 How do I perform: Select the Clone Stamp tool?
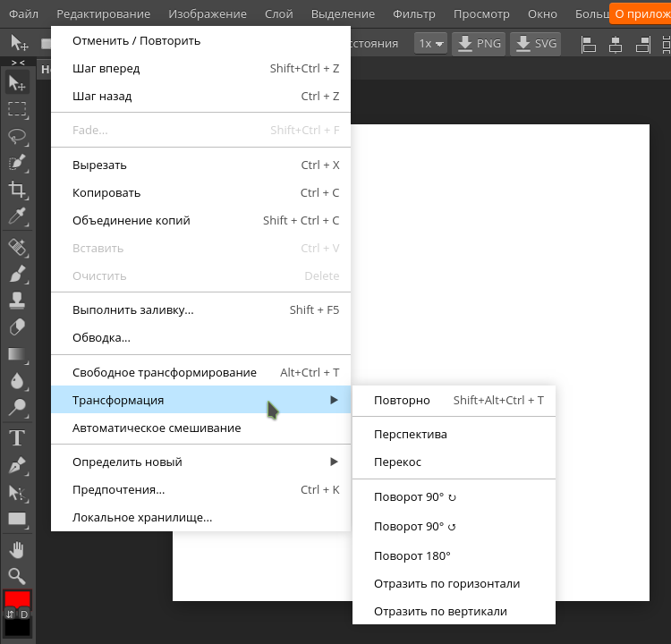point(17,301)
